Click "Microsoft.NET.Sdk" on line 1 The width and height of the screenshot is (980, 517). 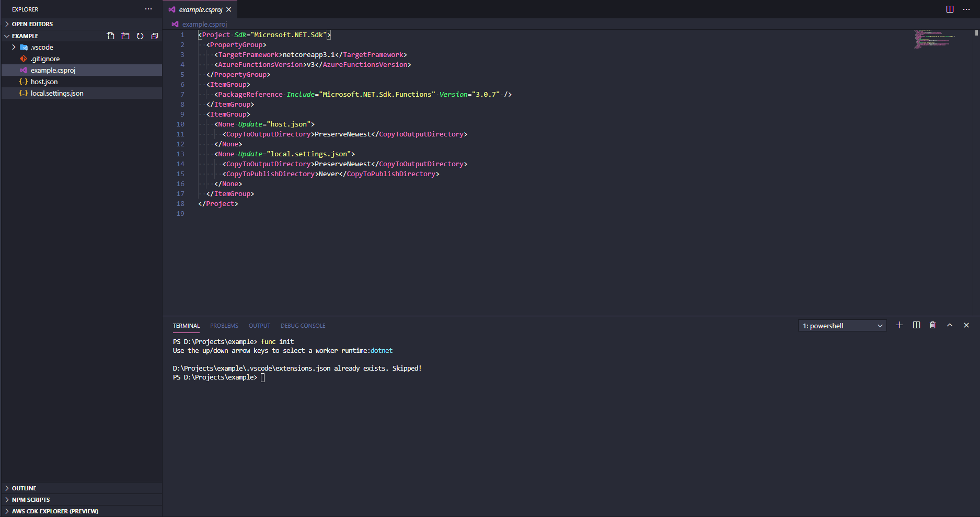289,35
